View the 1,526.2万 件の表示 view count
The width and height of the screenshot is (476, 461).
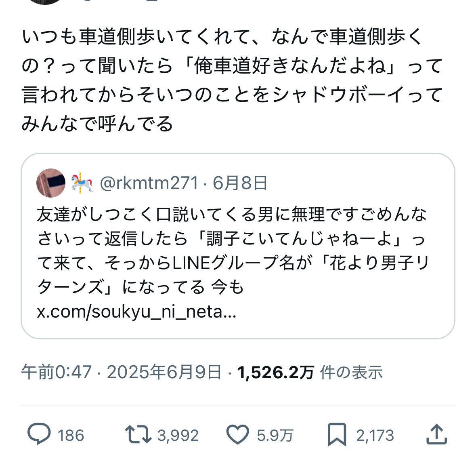[x=310, y=372]
